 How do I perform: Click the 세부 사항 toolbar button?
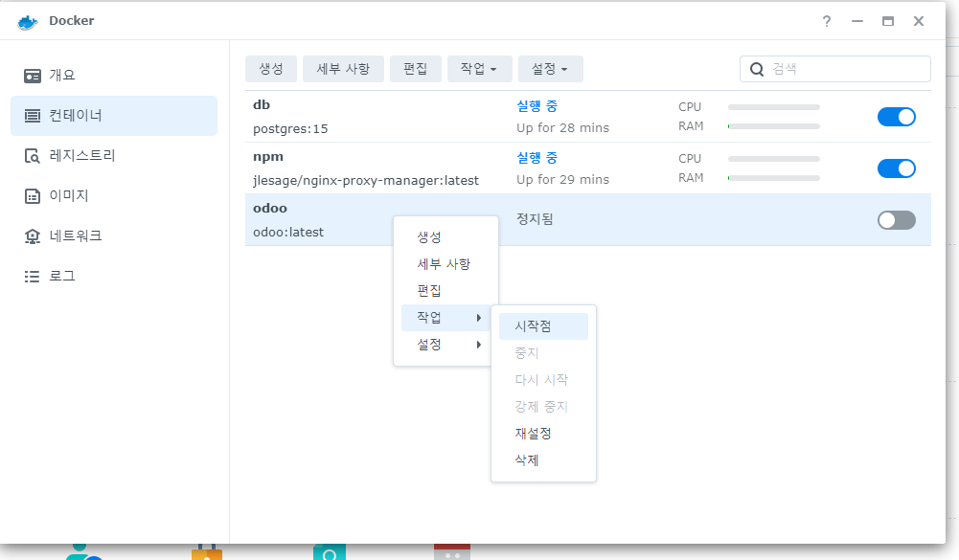click(x=343, y=69)
